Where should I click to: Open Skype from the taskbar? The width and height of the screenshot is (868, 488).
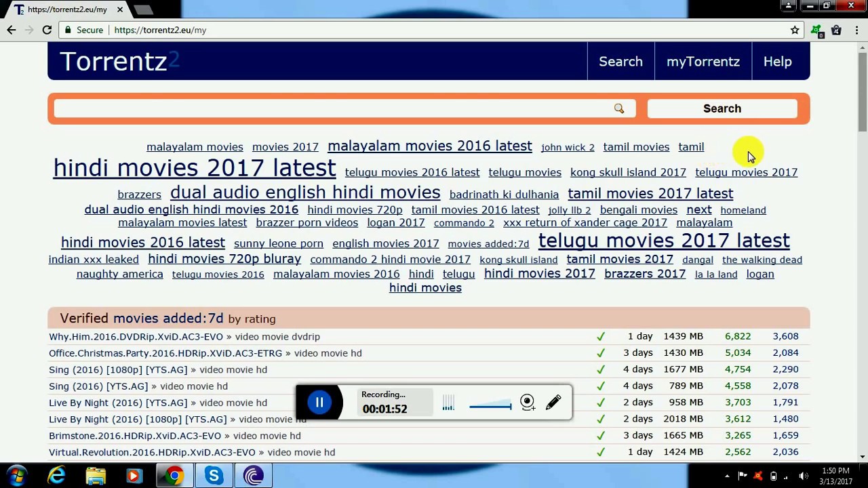(214, 476)
